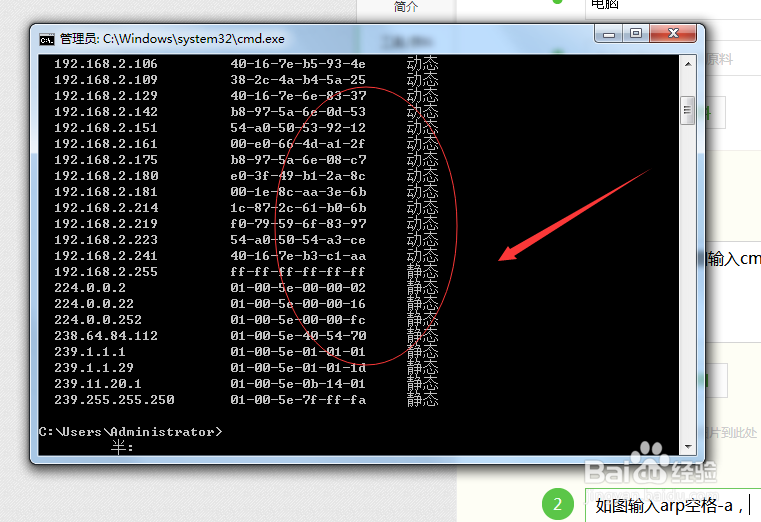
Task: Click MAC address ff-ff-ff-ff-ff-ff
Action: [x=298, y=272]
